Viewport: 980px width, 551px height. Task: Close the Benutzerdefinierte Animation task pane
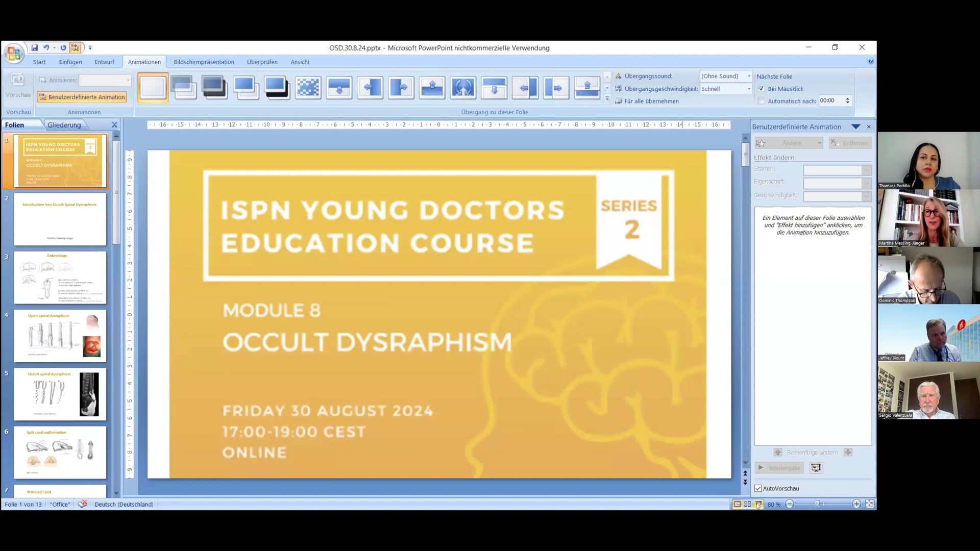click(x=868, y=127)
